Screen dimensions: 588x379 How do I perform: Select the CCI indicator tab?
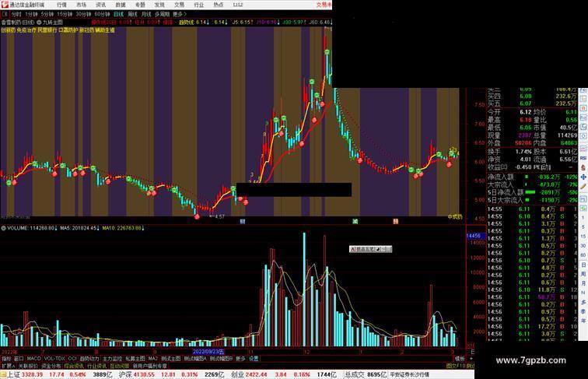pyautogui.click(x=72, y=359)
